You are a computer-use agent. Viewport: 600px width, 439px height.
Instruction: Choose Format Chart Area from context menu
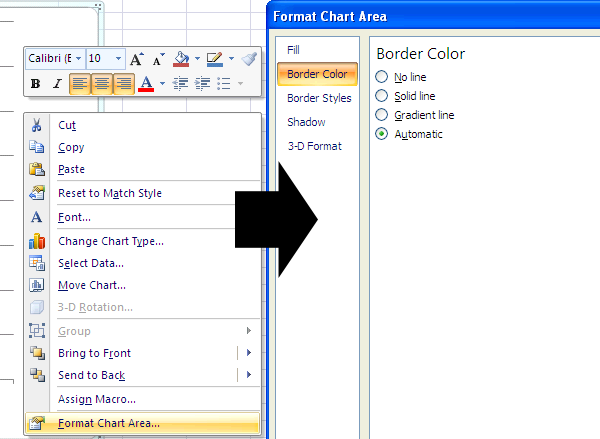coord(108,423)
